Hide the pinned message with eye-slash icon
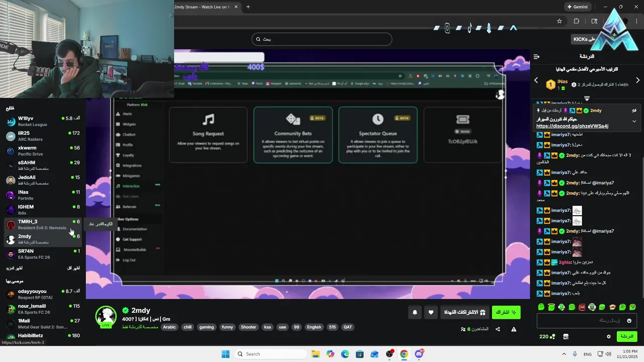644x362 pixels. [x=634, y=111]
